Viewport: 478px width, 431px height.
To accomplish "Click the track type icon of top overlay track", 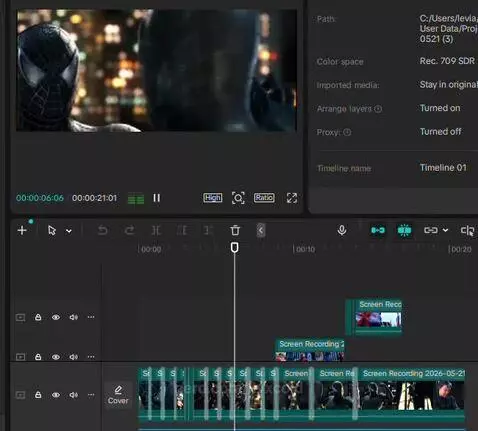I will point(20,317).
